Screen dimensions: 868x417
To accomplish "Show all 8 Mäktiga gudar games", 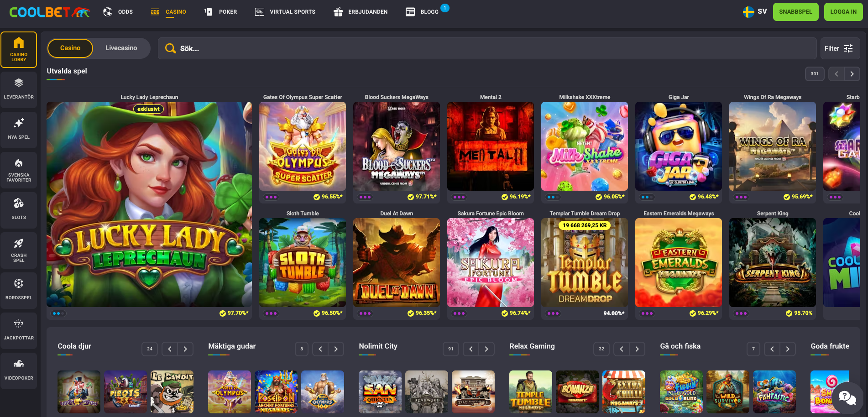I will point(302,349).
